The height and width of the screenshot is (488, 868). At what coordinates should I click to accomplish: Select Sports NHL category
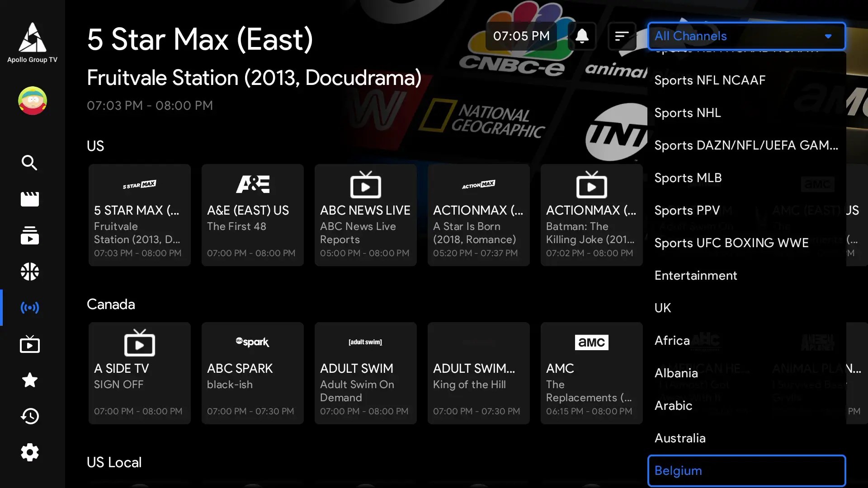pos(746,113)
